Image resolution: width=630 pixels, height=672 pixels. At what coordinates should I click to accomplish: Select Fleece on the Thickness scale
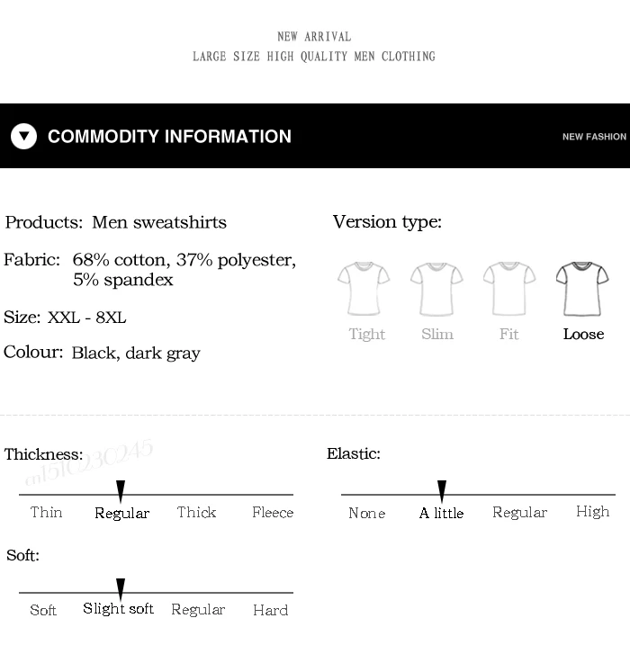click(x=273, y=512)
